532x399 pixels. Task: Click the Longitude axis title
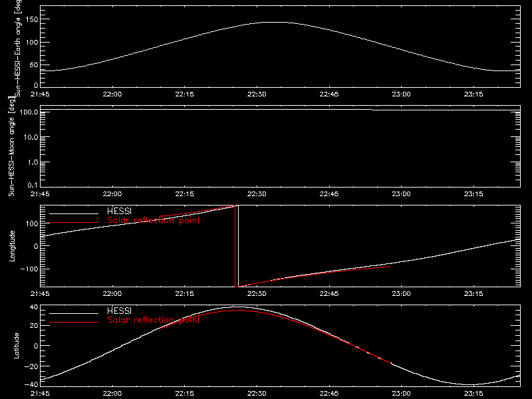coord(12,246)
